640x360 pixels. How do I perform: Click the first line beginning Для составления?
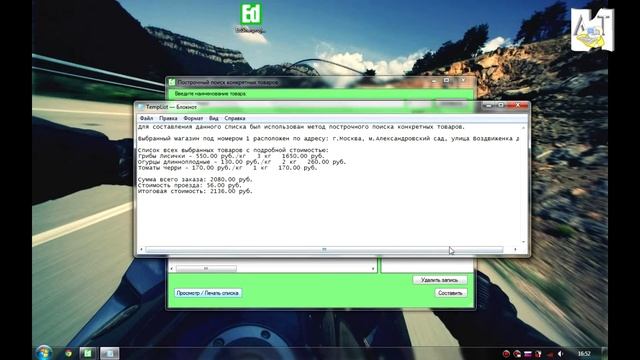[x=301, y=127]
